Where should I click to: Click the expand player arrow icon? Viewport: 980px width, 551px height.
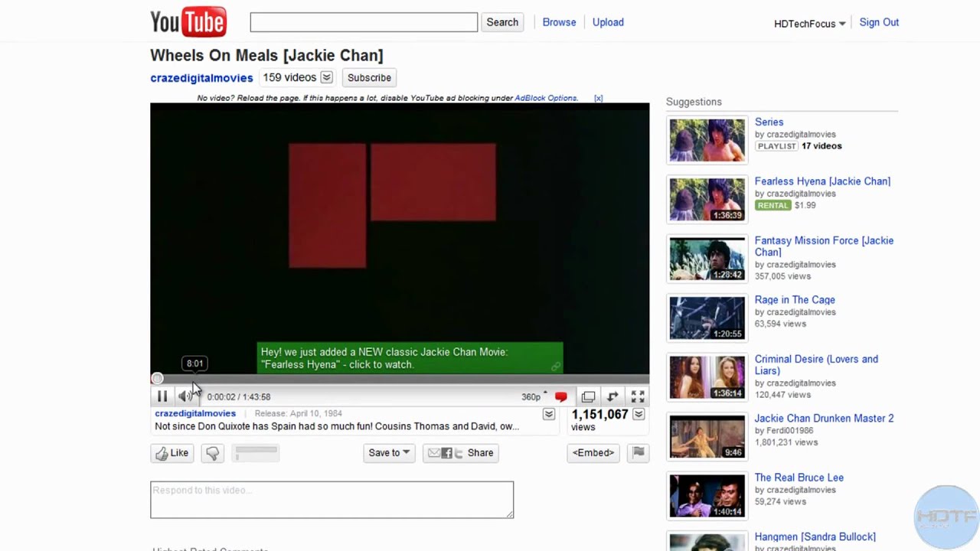tap(612, 396)
